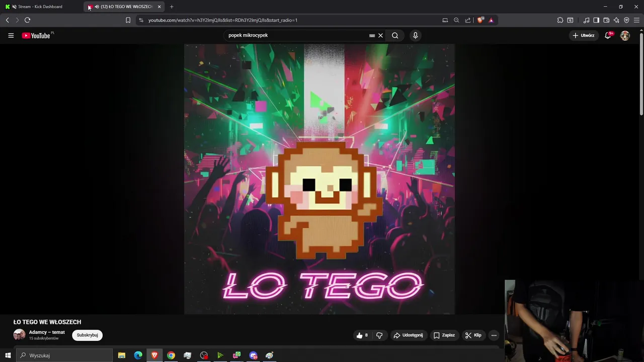Close the ŁO TEGO WE WŁOSZECH tab
The height and width of the screenshot is (362, 644).
pyautogui.click(x=159, y=7)
